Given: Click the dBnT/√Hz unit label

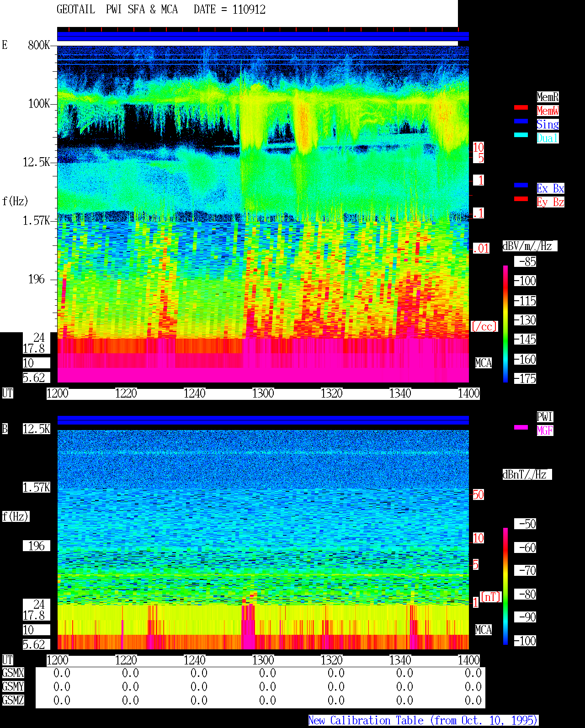Looking at the screenshot, I should (x=527, y=474).
